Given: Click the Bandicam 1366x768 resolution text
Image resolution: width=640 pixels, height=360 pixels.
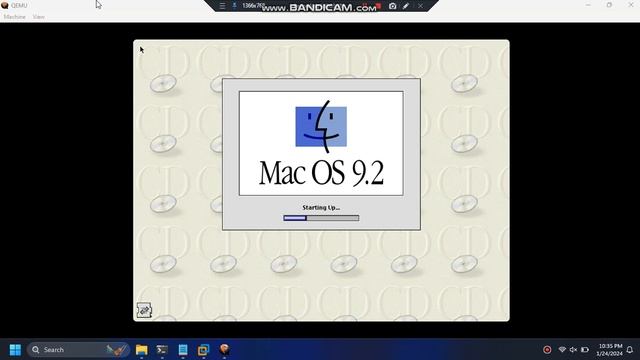Looking at the screenshot, I should [x=253, y=6].
